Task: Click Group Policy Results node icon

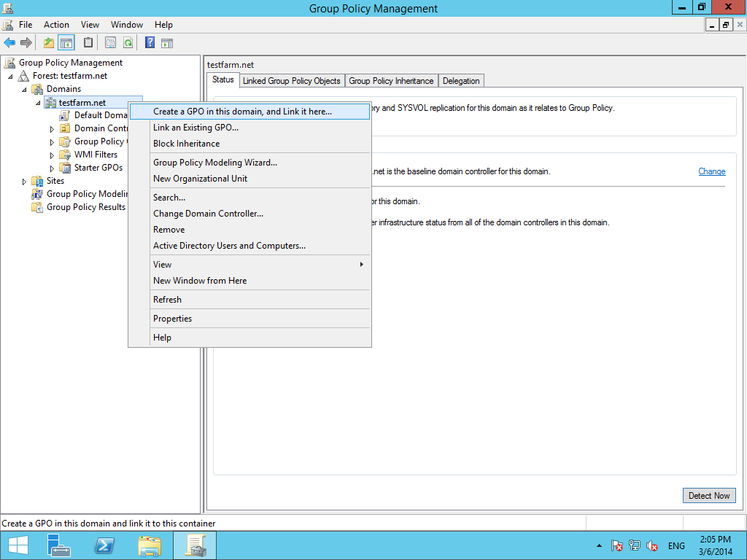Action: point(37,207)
